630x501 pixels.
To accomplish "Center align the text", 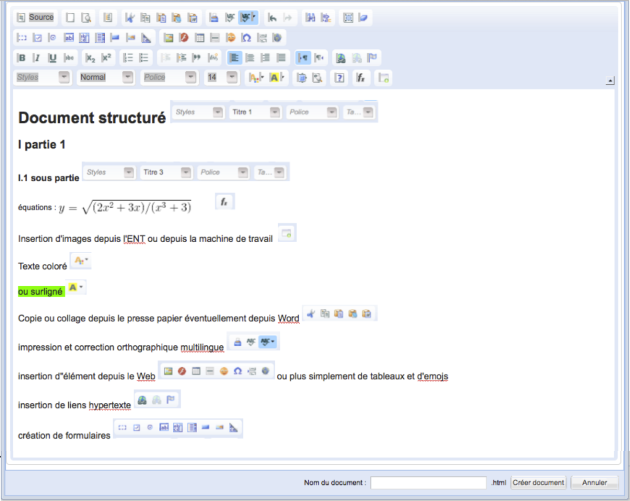I will [250, 58].
